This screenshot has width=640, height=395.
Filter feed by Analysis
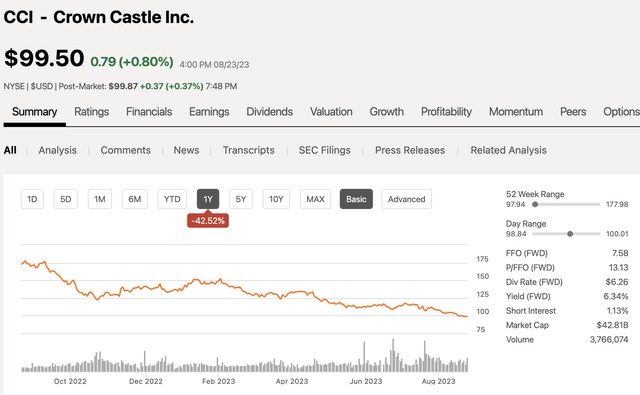click(58, 150)
